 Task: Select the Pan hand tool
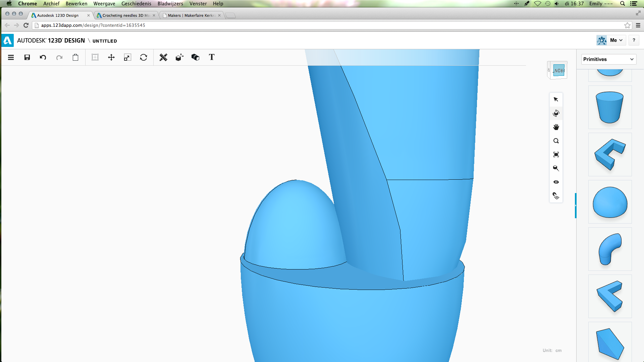(x=556, y=127)
